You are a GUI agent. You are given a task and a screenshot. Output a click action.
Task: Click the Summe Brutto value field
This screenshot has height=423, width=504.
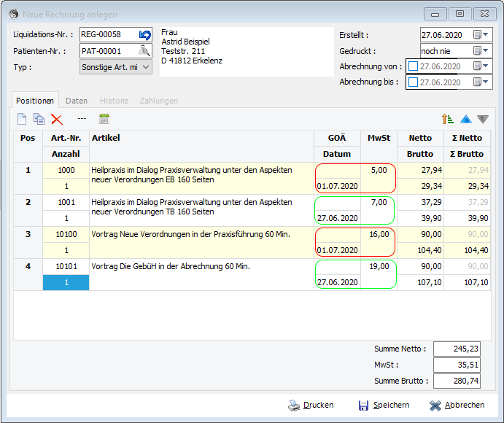click(457, 381)
